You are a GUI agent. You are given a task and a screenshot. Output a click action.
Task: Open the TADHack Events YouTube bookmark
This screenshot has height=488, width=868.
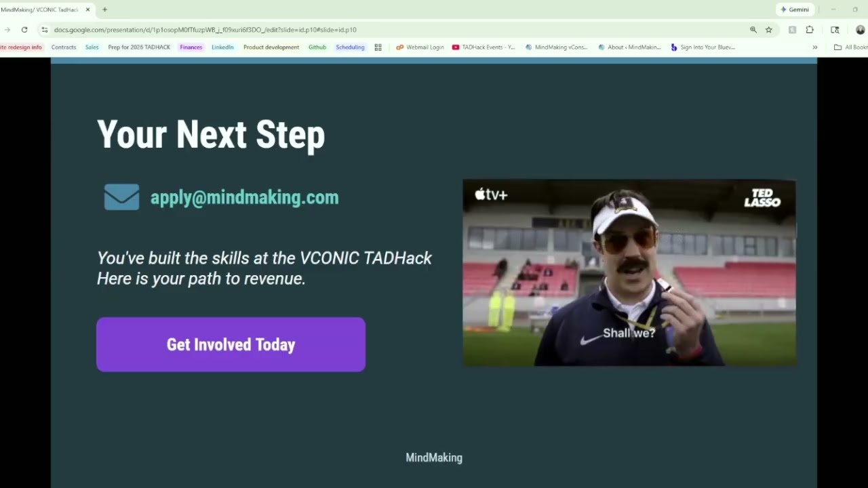tap(484, 47)
